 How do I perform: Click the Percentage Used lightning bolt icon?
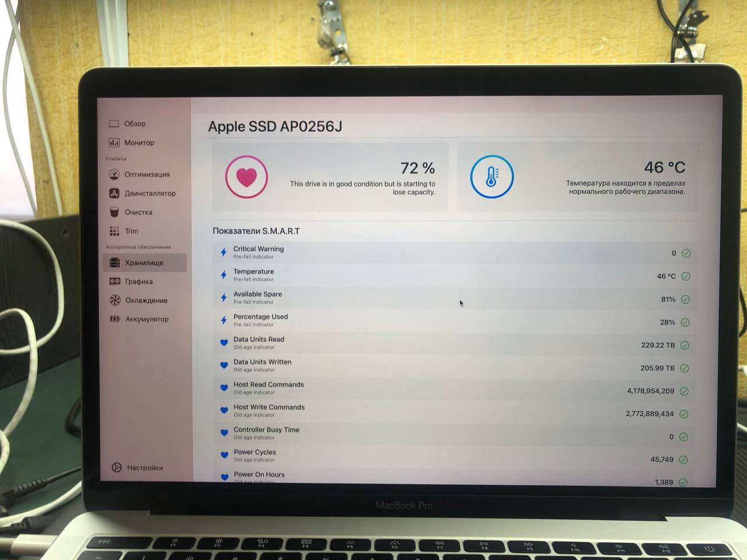(224, 320)
